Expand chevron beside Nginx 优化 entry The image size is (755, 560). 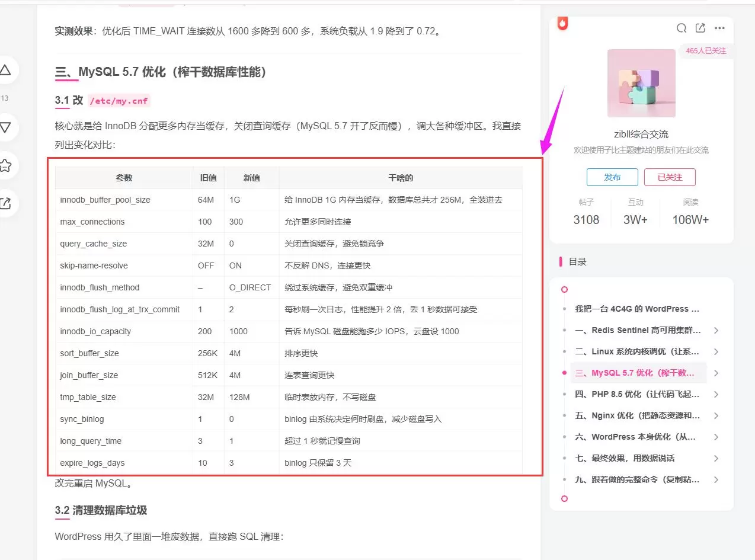click(x=716, y=415)
